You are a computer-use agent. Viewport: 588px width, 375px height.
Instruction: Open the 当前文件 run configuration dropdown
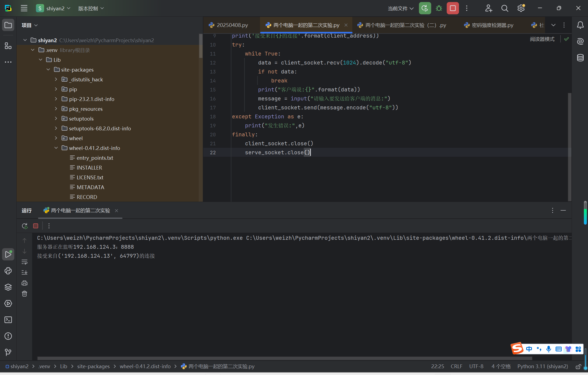point(400,8)
